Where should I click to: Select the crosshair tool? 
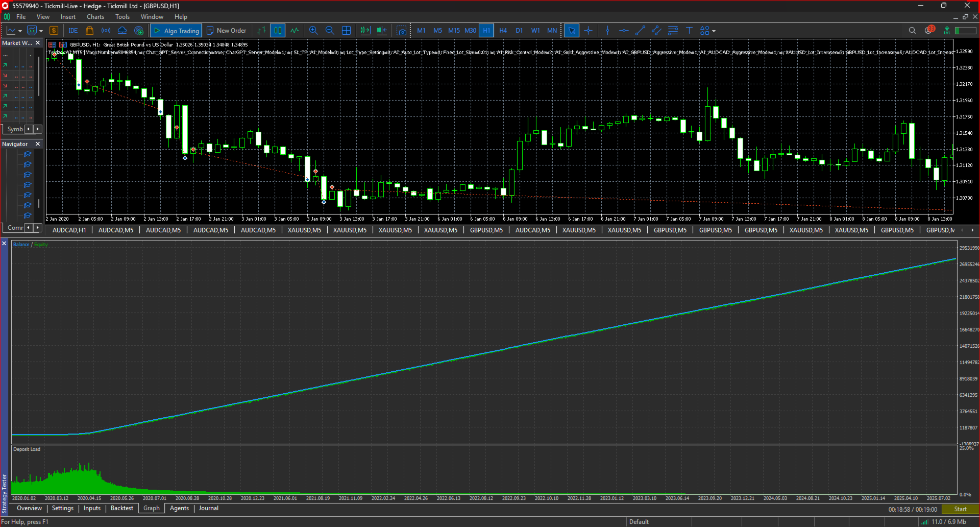coord(589,31)
